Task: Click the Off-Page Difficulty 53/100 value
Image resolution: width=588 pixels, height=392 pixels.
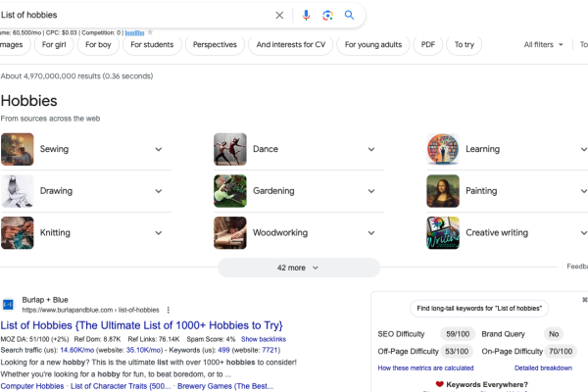Action: [457, 351]
